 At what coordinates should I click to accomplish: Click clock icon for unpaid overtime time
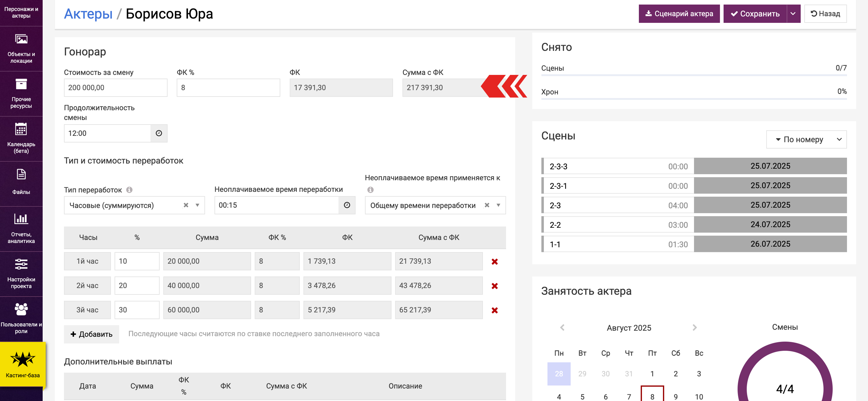click(347, 205)
